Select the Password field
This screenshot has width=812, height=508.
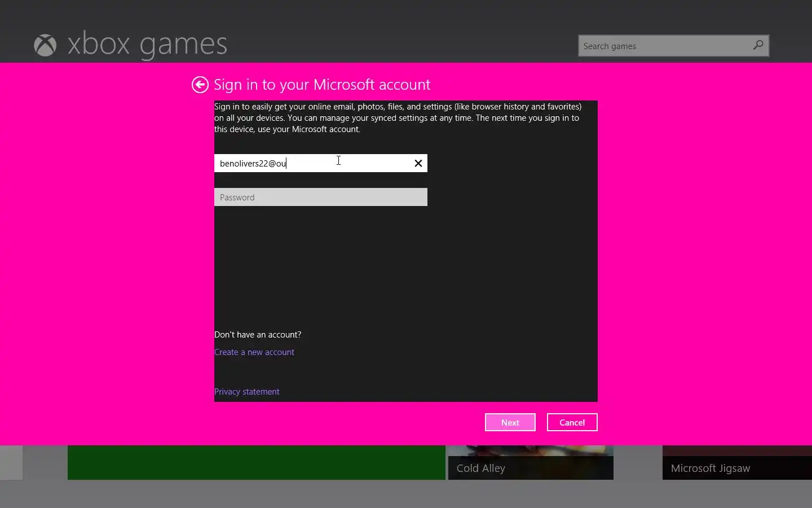point(320,197)
